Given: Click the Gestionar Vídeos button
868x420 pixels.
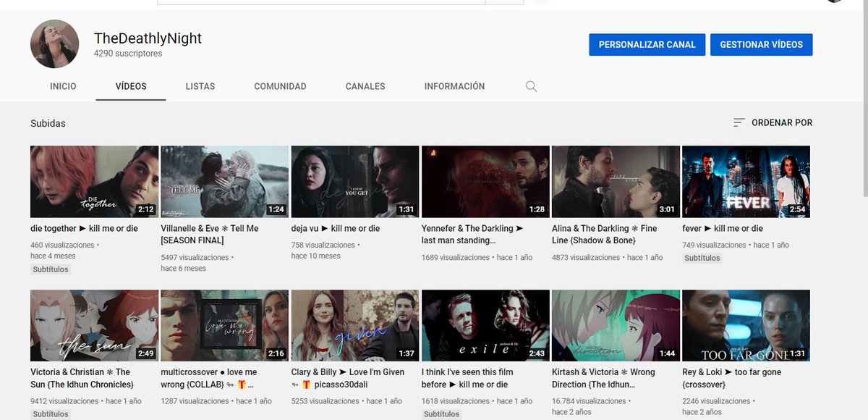Looking at the screenshot, I should pos(762,45).
